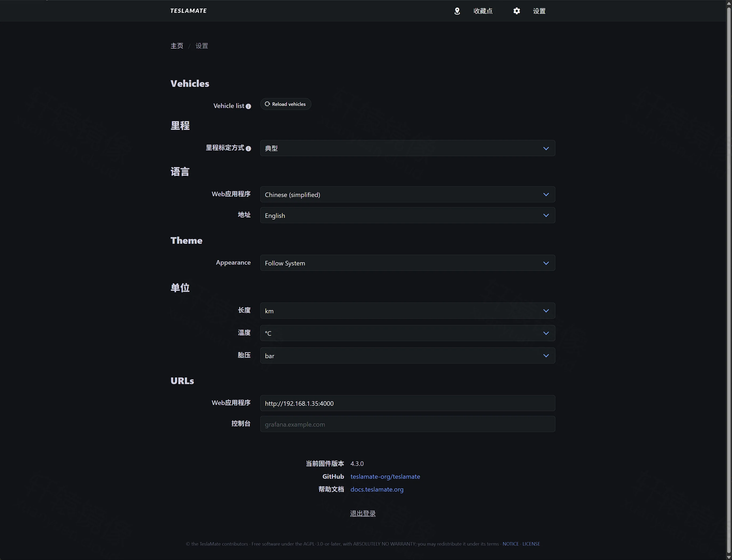The image size is (732, 560).
Task: Open the 地址 language dropdown showing English
Action: (408, 215)
